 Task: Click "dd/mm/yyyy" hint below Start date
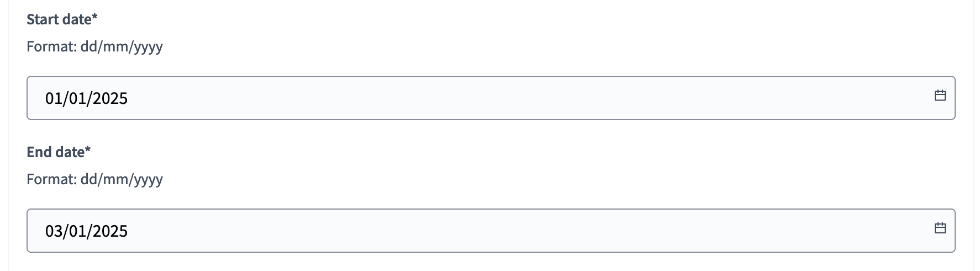[122, 46]
